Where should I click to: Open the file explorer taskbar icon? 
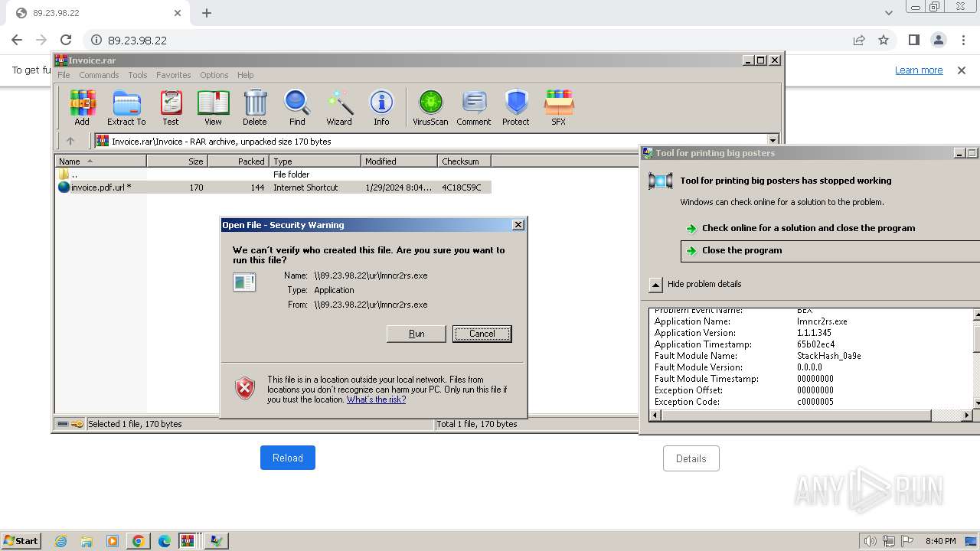[x=87, y=541]
